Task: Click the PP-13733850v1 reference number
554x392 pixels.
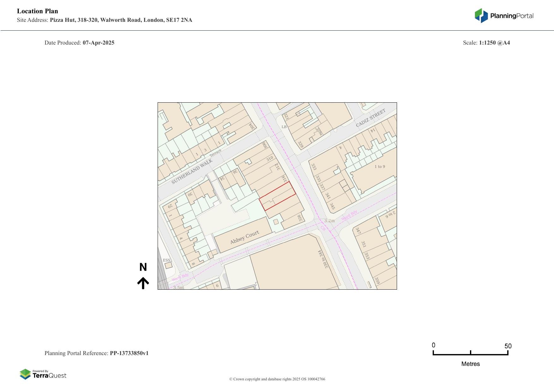Action: (129, 353)
